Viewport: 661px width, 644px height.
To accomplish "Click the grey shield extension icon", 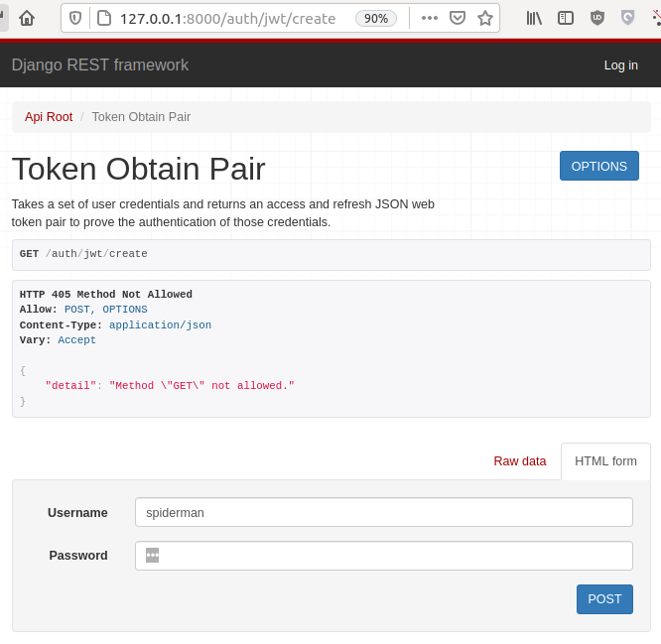I will 627,18.
